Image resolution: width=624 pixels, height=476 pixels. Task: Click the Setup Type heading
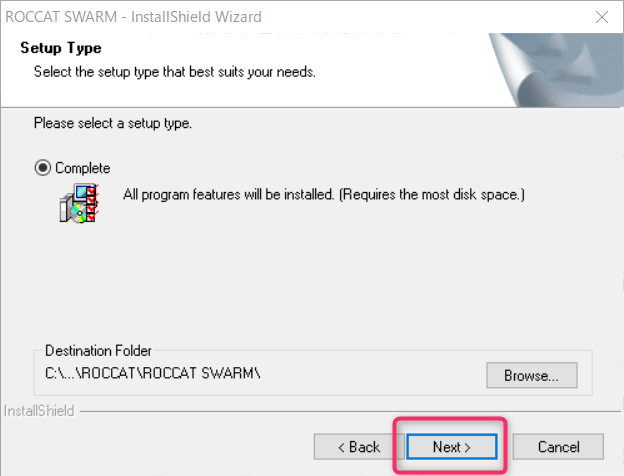(x=61, y=48)
